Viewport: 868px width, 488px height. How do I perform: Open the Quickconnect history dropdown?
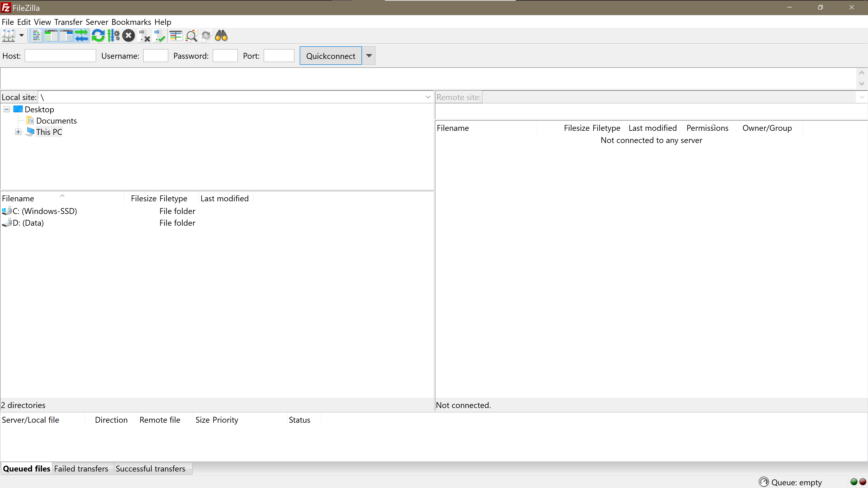tap(369, 56)
